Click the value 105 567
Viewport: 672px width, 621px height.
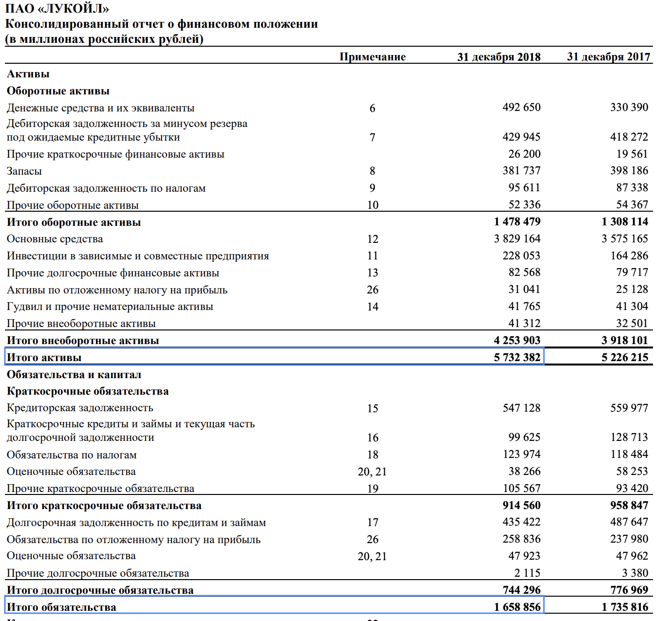tap(522, 489)
